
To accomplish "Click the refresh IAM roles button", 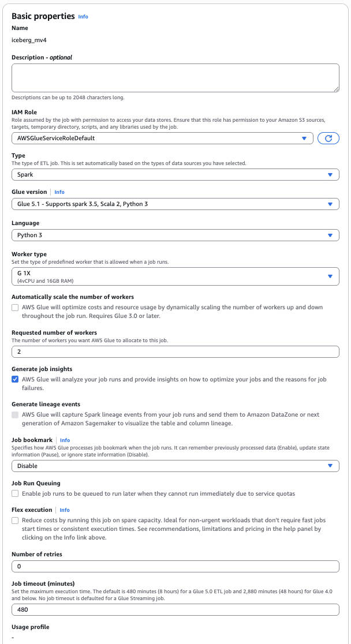I will pyautogui.click(x=328, y=138).
